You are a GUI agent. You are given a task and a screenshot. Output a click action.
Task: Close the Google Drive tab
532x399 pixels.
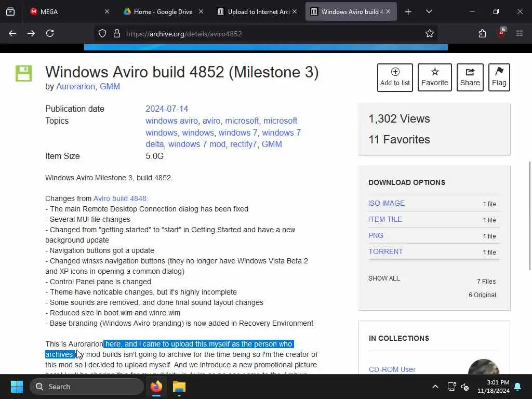(201, 11)
